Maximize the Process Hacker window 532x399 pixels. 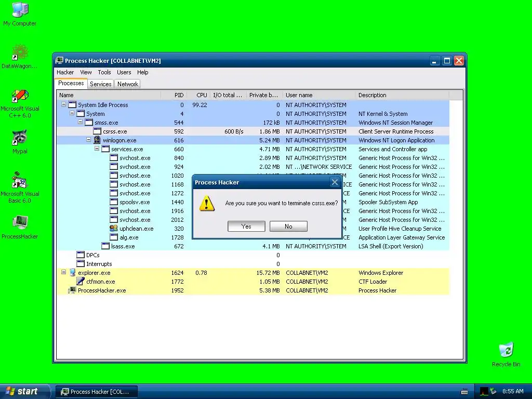point(447,61)
